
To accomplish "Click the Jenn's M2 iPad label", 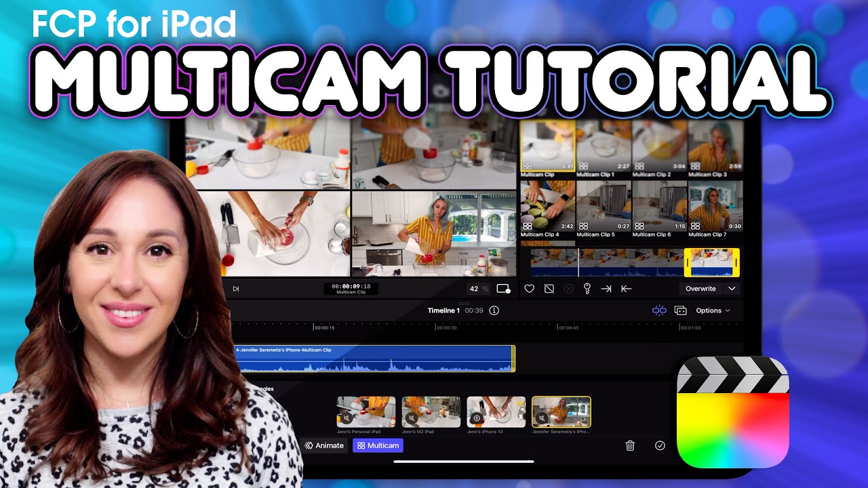I will coord(418,432).
